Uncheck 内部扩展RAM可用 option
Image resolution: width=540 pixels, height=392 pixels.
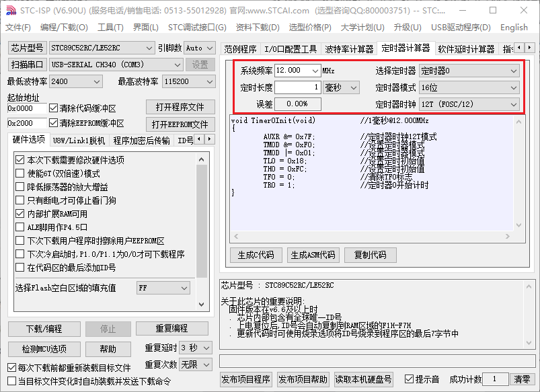tap(20, 214)
